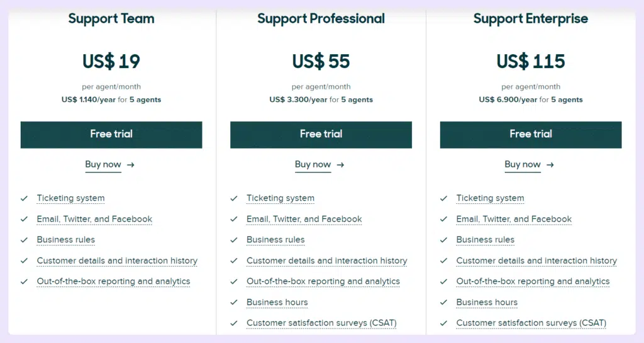Open Buy now link under Support Team
Viewport: 644px width, 343px height.
103,165
